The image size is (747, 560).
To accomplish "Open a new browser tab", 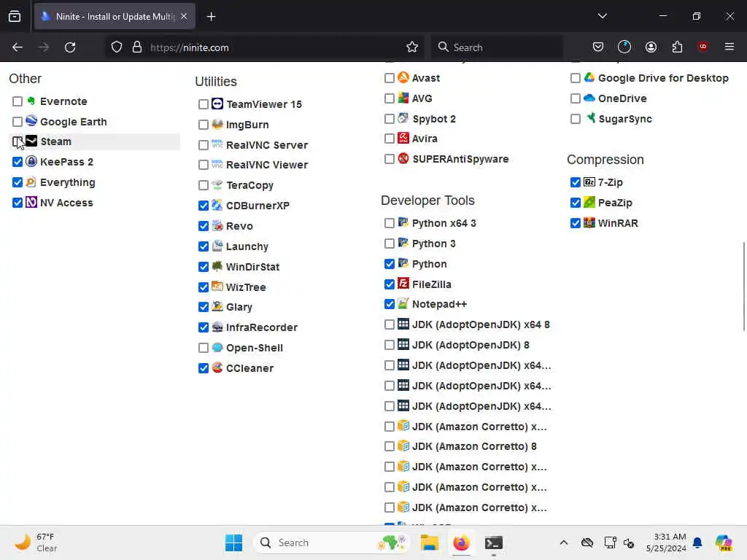I will tap(211, 17).
